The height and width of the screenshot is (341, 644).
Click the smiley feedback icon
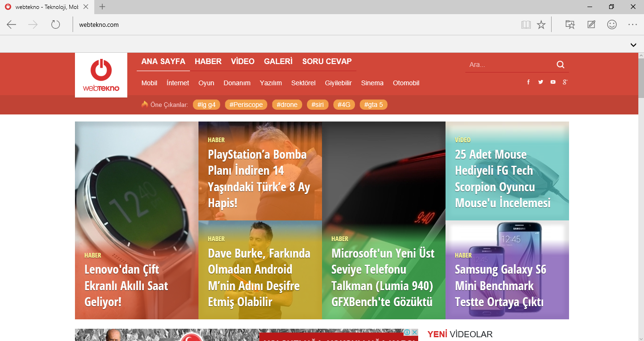(x=612, y=24)
